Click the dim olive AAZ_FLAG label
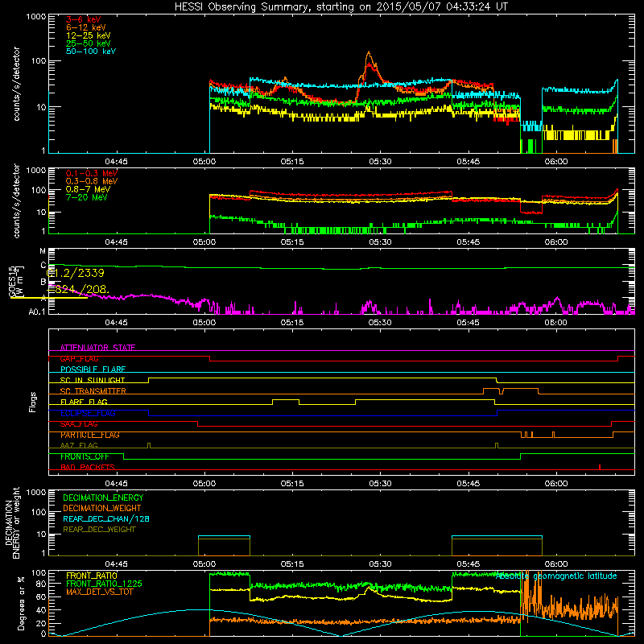This screenshot has width=644, height=644. (79, 445)
